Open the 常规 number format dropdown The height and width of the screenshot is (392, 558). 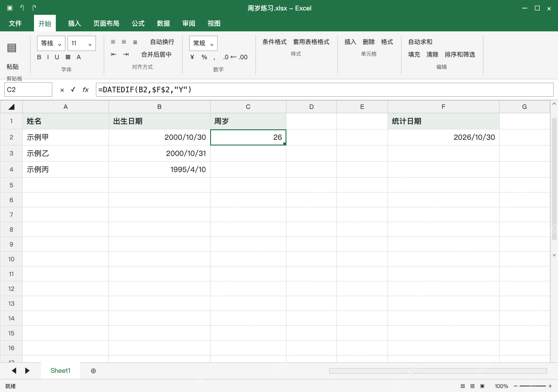pos(203,43)
